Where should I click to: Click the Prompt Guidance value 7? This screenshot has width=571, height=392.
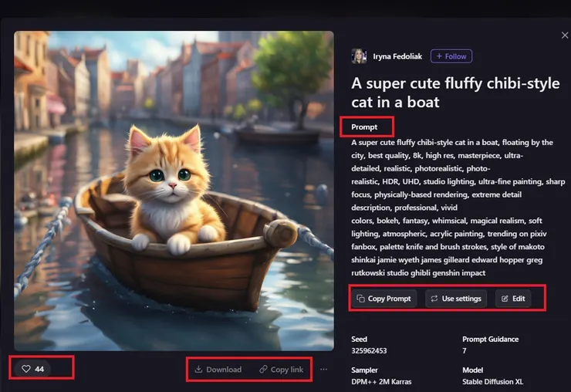465,350
